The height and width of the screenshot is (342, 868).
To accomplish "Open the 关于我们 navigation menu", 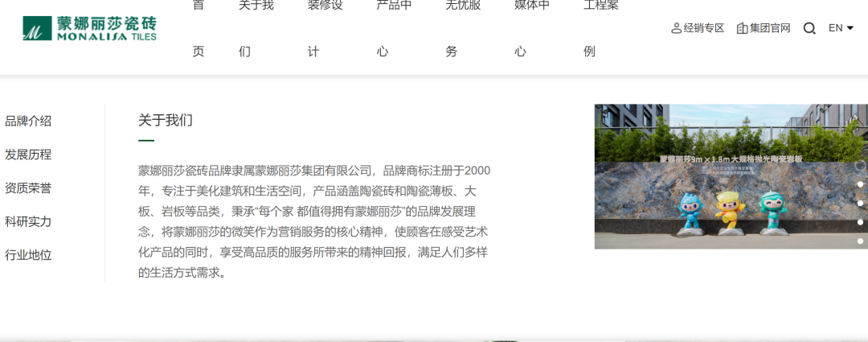I will pos(256,28).
